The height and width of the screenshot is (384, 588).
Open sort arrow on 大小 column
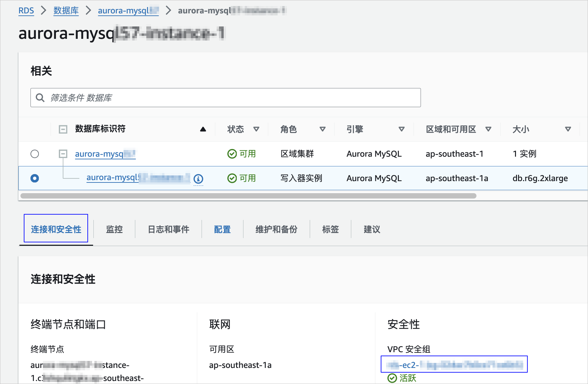[x=568, y=129]
